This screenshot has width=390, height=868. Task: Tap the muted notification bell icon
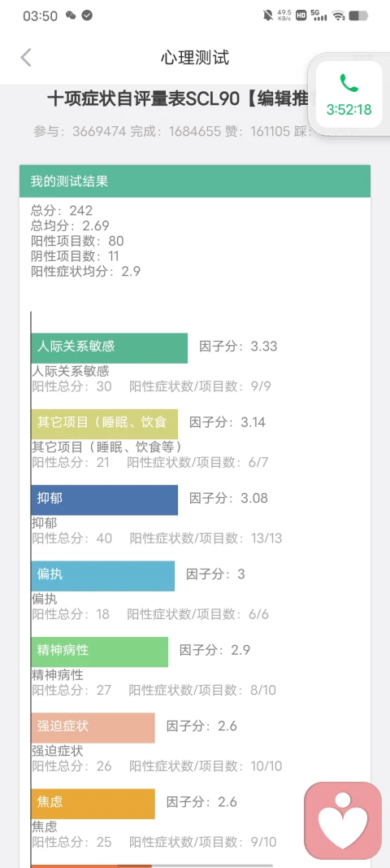point(268,15)
